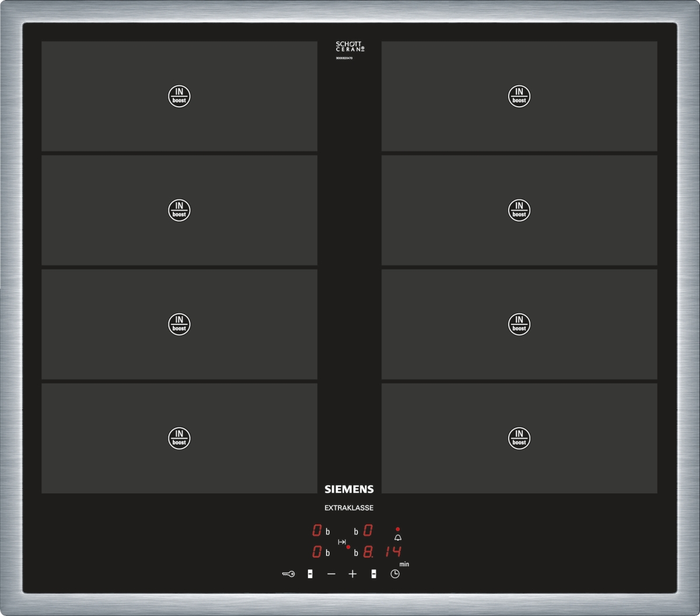Image resolution: width=700 pixels, height=616 pixels.
Task: Tap the flex zone link arrow symbol
Action: tap(342, 542)
